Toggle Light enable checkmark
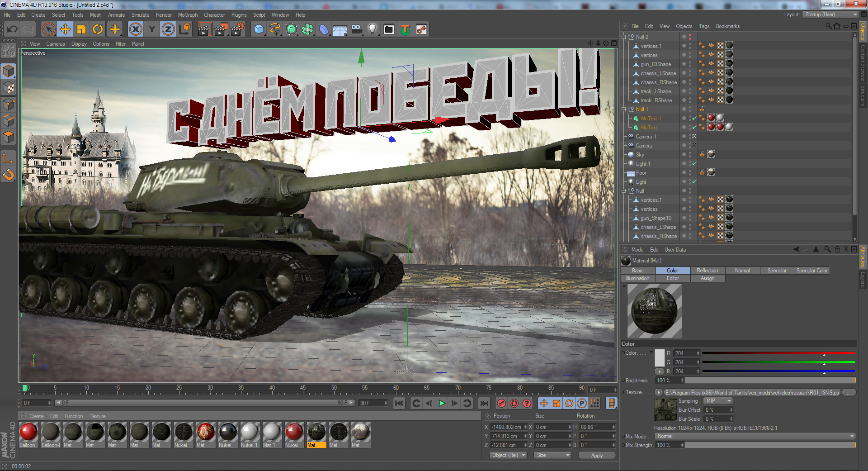 [x=694, y=182]
